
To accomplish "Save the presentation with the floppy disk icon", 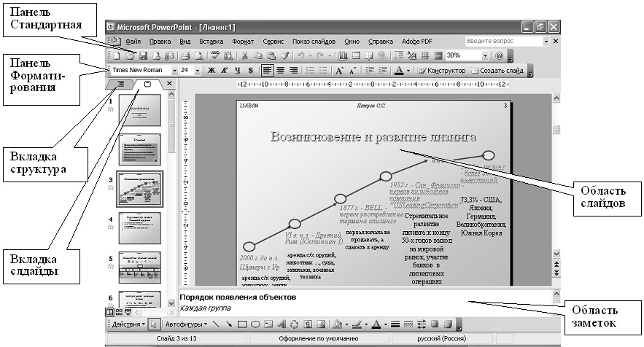I will (x=144, y=55).
